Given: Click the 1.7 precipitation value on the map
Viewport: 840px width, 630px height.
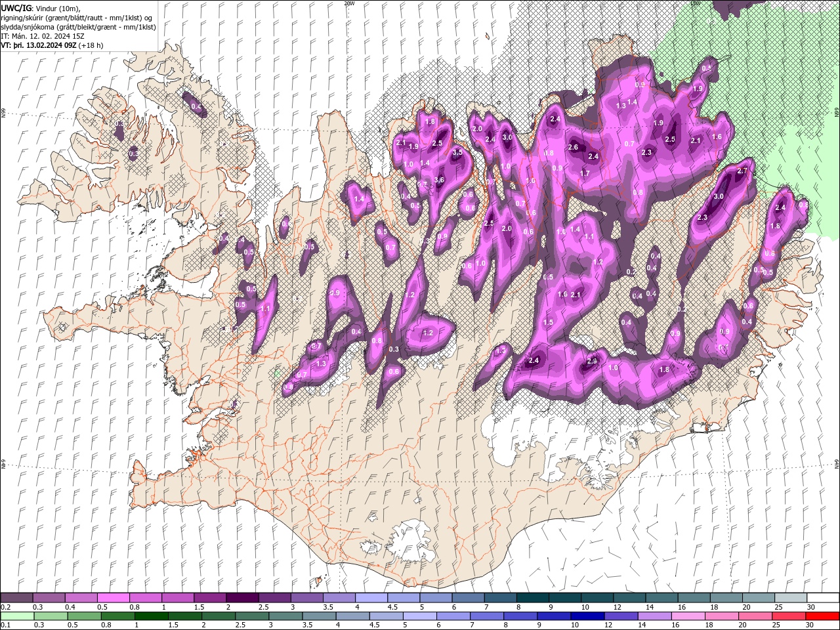Looking at the screenshot, I should point(585,173).
